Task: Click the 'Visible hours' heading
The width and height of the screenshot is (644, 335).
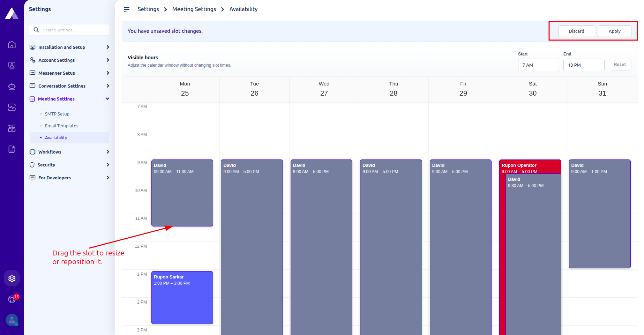Action: click(x=143, y=58)
